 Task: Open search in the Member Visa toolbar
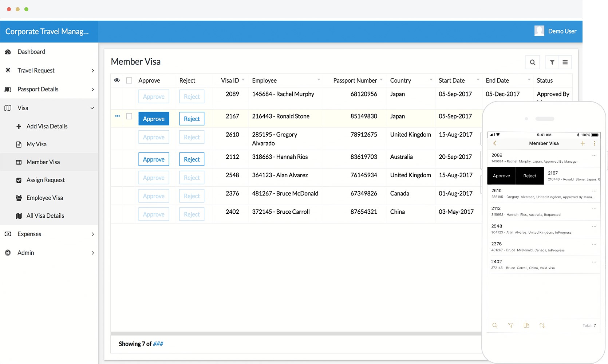(x=533, y=62)
